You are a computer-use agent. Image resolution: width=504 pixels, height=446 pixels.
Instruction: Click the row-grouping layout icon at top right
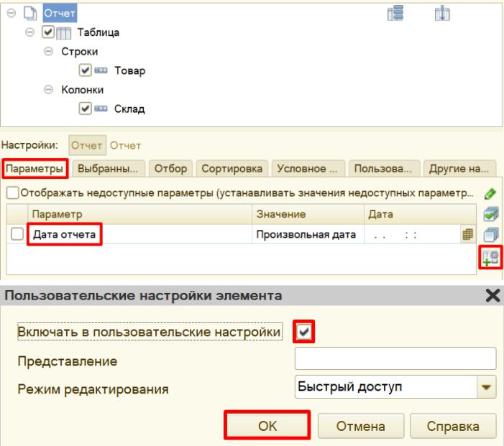(395, 14)
